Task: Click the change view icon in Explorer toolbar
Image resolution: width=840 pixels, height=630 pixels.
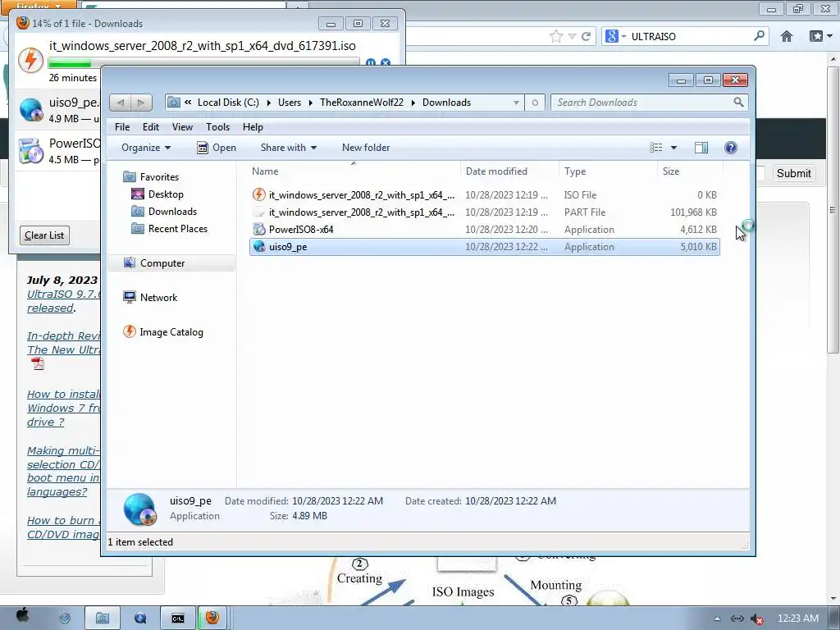Action: (x=655, y=148)
